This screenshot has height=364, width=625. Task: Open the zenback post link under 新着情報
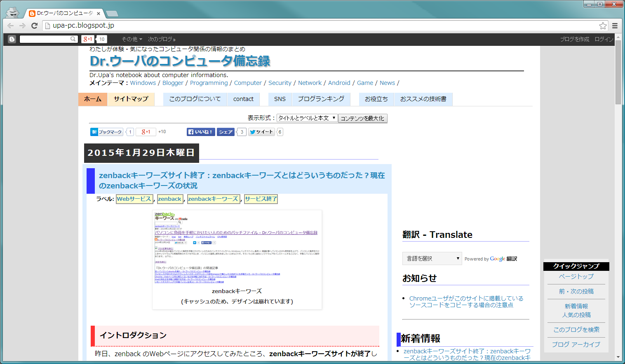467,355
